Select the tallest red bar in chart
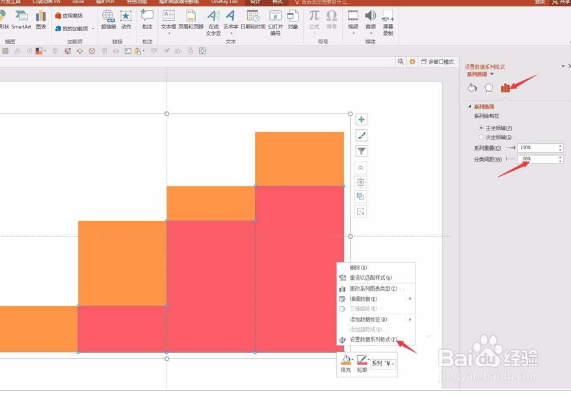 click(299, 269)
